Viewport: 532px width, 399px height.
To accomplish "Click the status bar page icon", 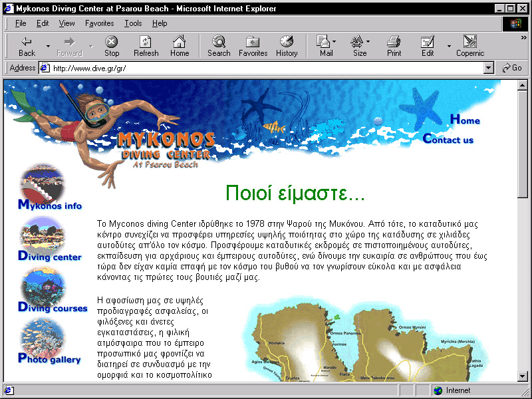I will click(x=8, y=390).
